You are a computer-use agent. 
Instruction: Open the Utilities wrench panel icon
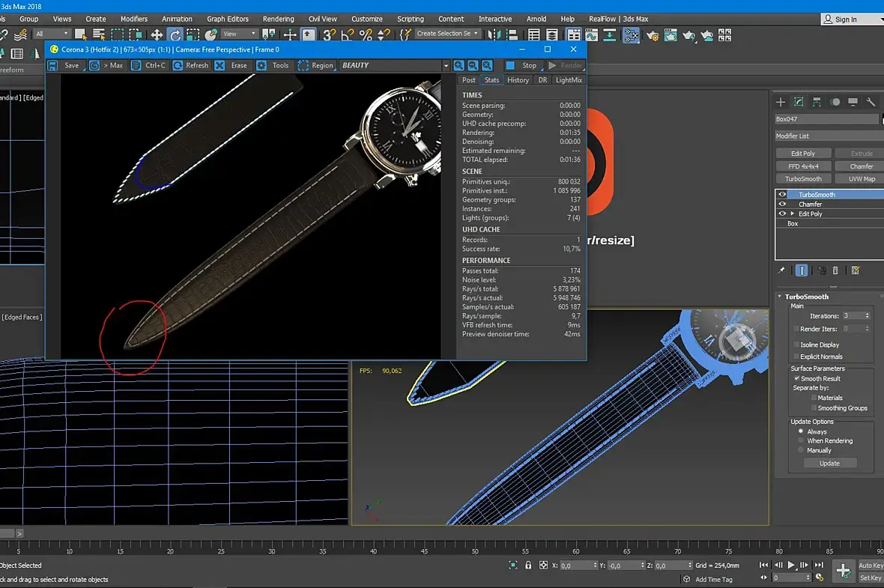[x=871, y=102]
